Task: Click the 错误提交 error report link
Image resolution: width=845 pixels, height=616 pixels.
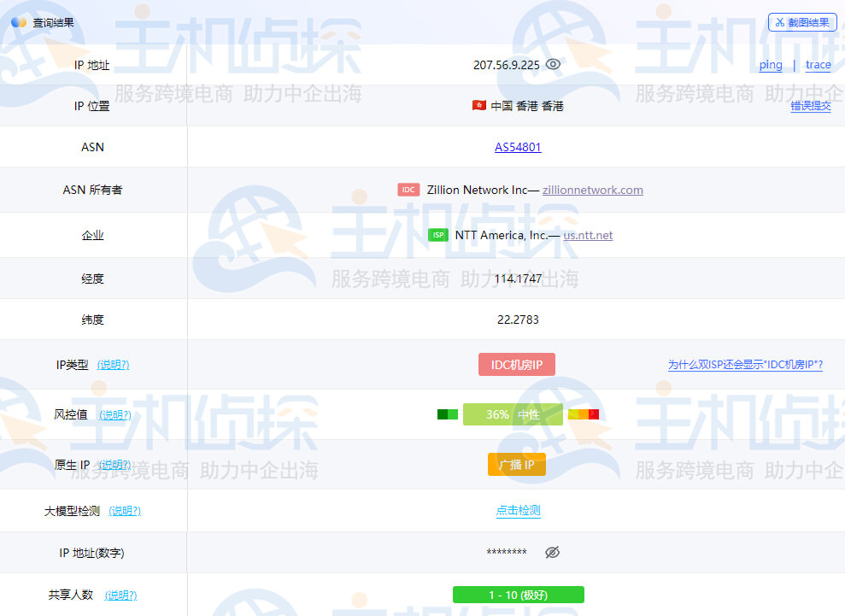Action: (x=810, y=106)
